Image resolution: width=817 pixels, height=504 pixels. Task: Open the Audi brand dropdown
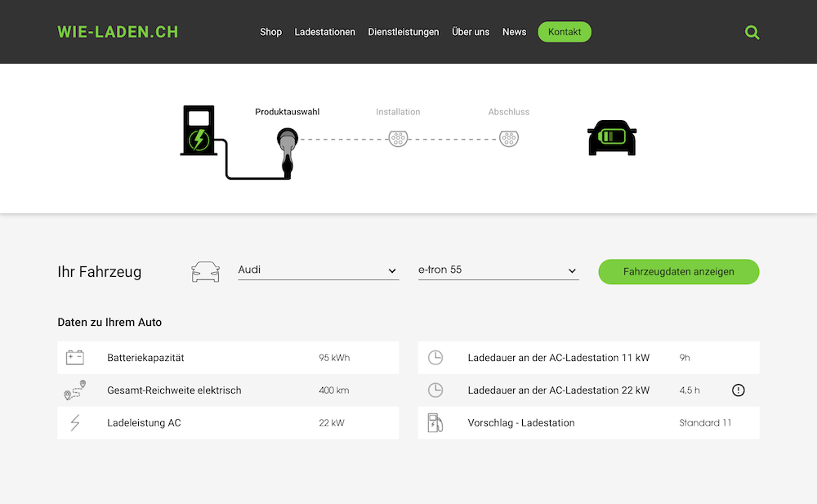point(319,270)
